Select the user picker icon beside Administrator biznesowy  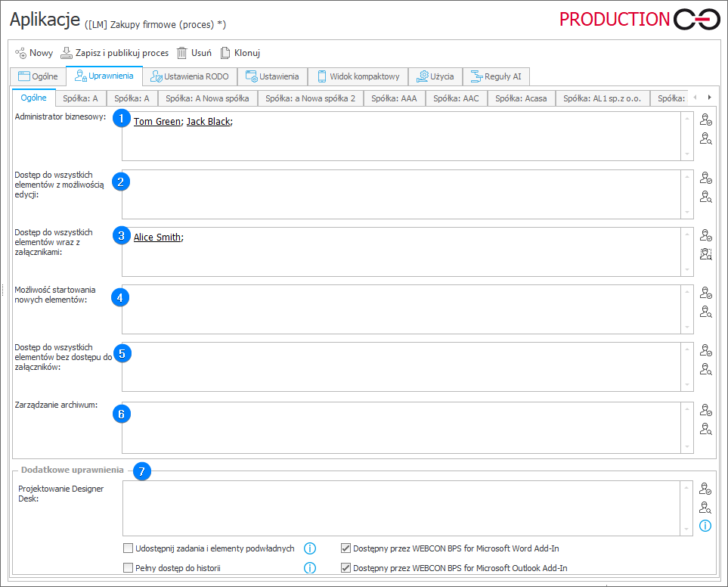[705, 119]
